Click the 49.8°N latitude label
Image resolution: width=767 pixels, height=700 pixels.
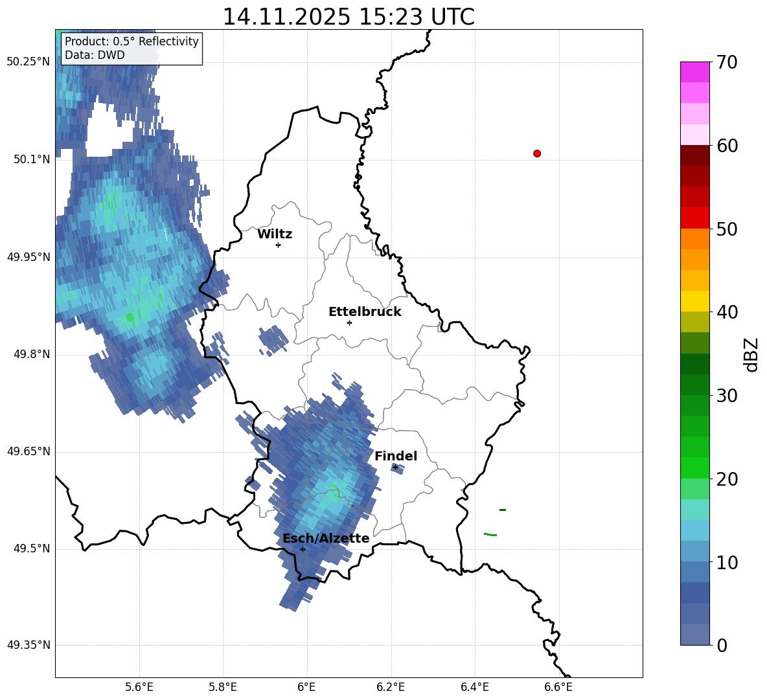coord(32,354)
